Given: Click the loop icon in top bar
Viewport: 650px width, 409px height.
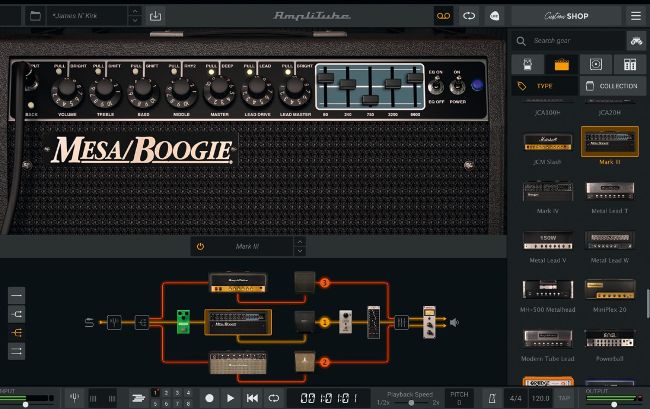Looking at the screenshot, I should (x=469, y=16).
